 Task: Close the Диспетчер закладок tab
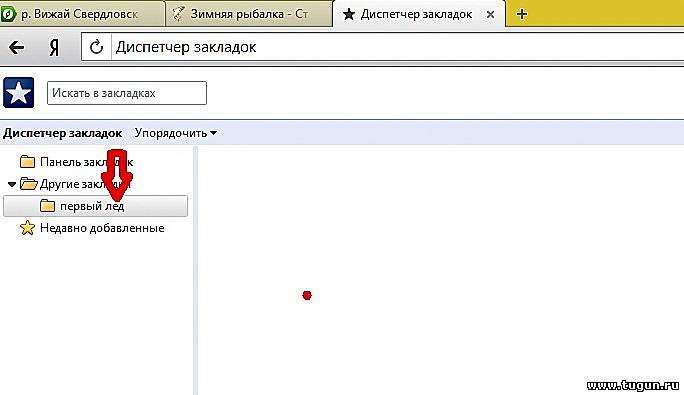[490, 14]
